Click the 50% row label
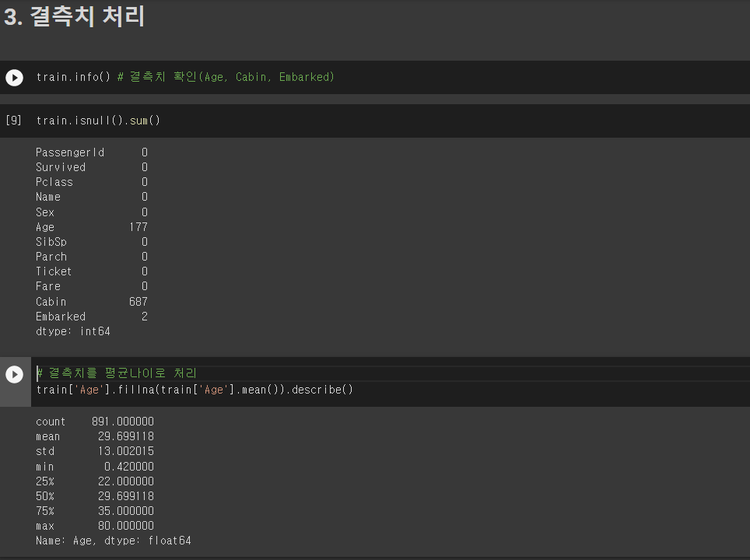The image size is (750, 560). point(45,496)
